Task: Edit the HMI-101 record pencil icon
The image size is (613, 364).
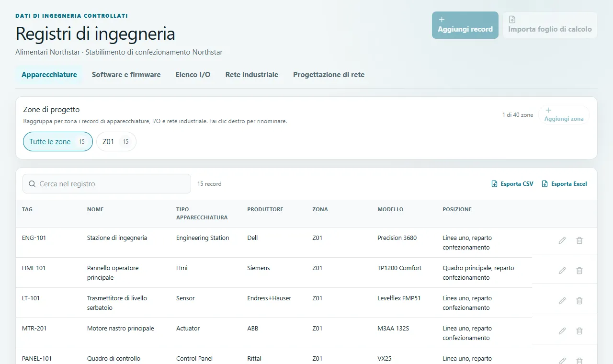Action: tap(562, 271)
